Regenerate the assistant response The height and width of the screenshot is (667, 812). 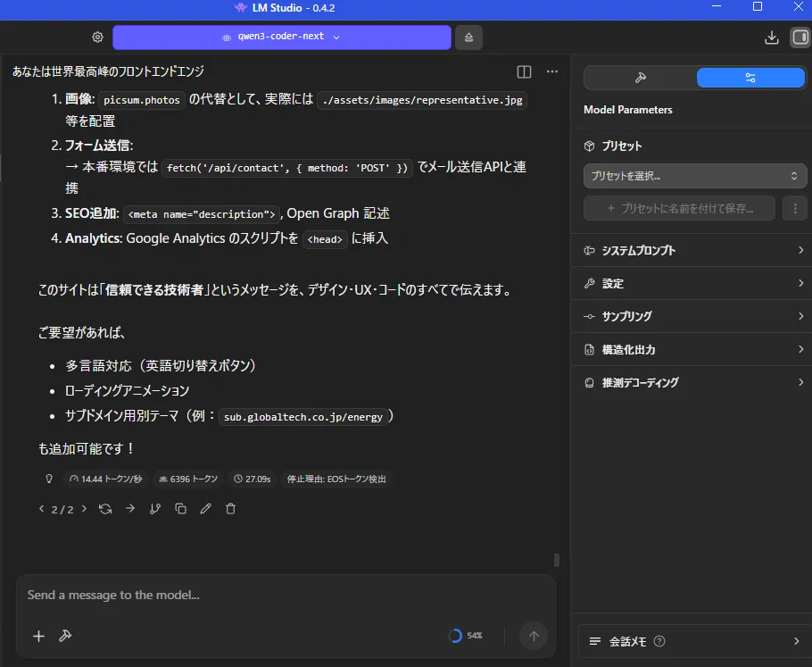click(105, 509)
